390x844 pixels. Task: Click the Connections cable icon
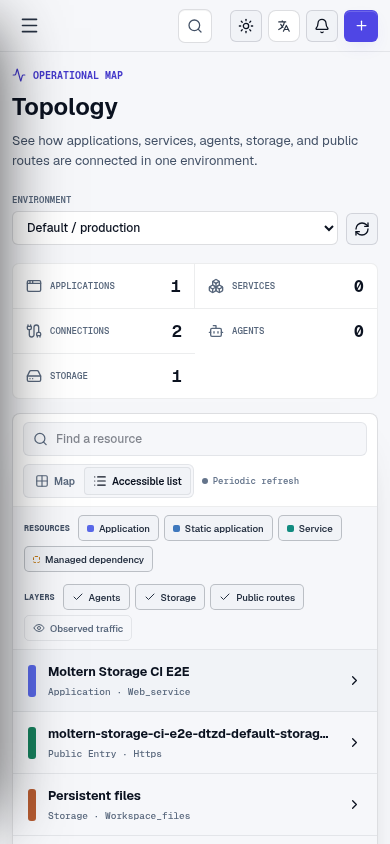pos(34,331)
